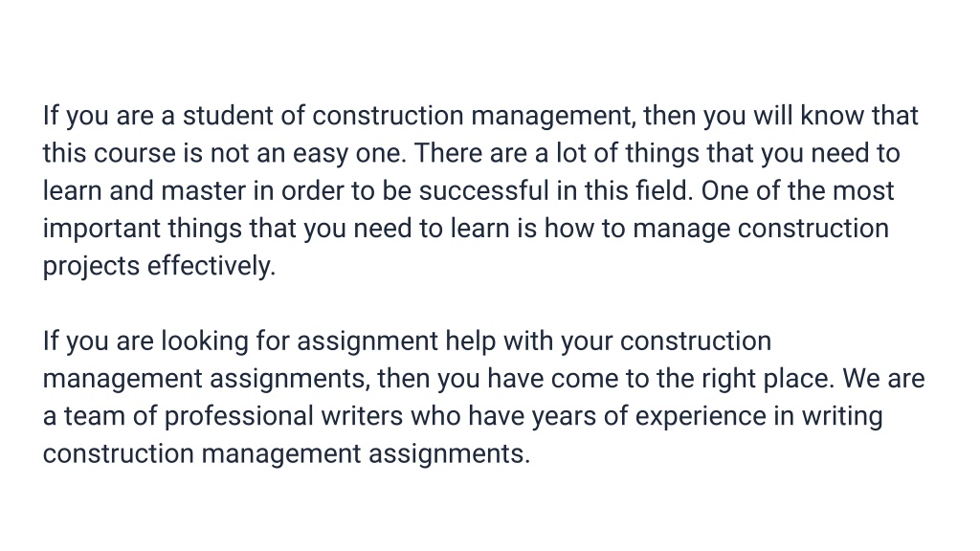
Task: Click the word "important"
Action: point(101,229)
